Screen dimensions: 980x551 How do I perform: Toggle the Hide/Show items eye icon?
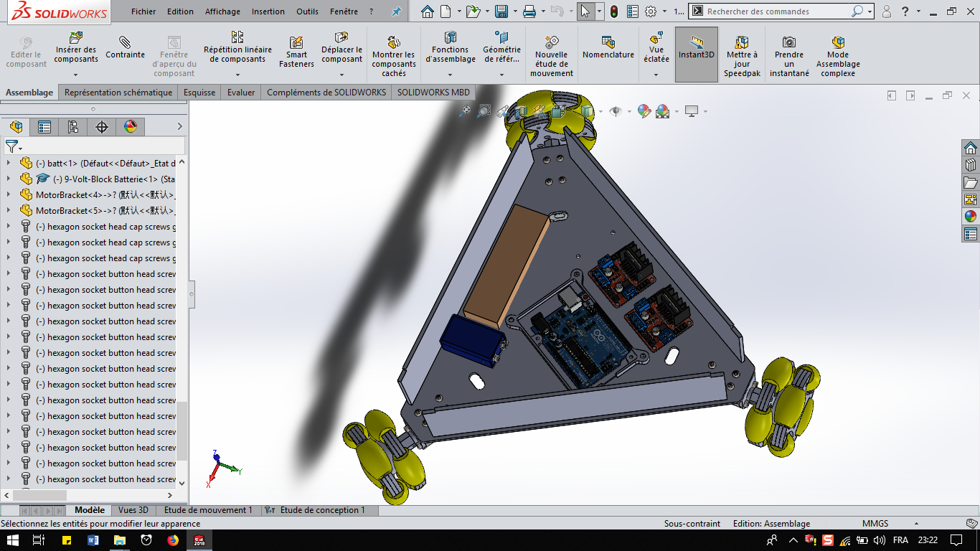pyautogui.click(x=615, y=110)
